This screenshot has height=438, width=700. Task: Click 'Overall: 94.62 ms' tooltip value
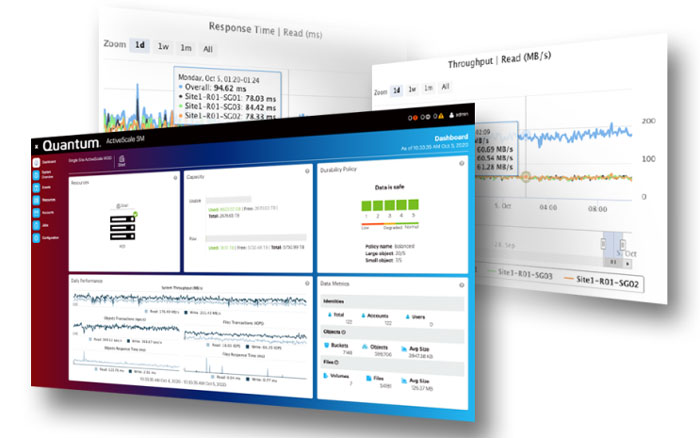(216, 88)
